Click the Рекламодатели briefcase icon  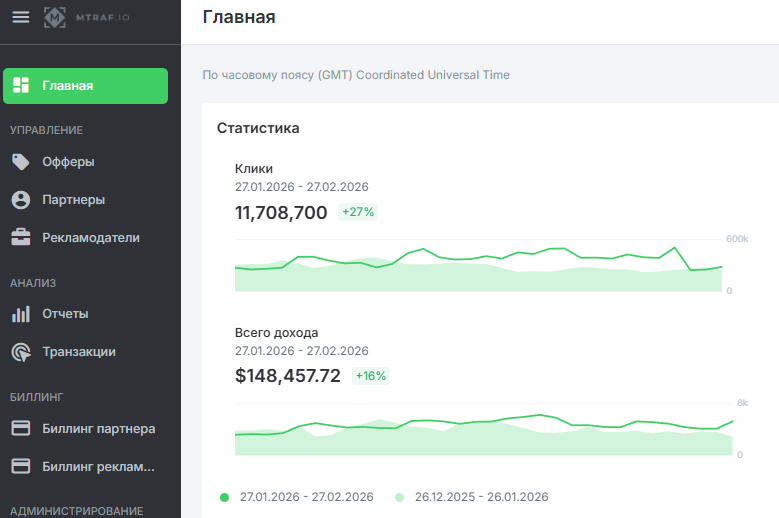coord(20,238)
